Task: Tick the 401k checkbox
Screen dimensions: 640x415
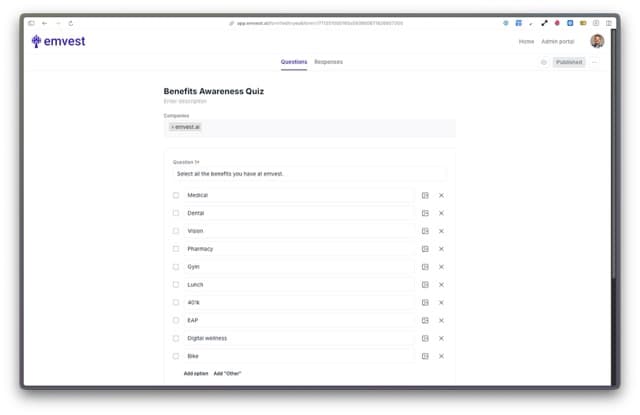Action: click(176, 302)
